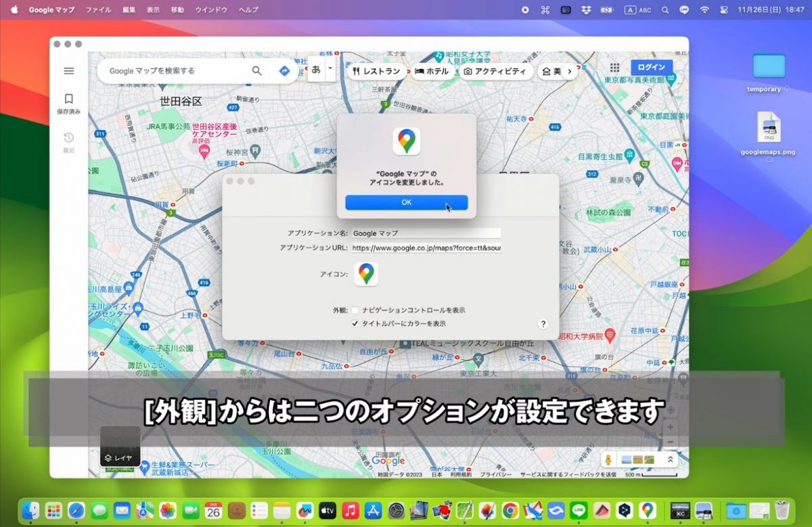Expand the map type strip chevron
Screen dimensions: 812x527
[671, 460]
